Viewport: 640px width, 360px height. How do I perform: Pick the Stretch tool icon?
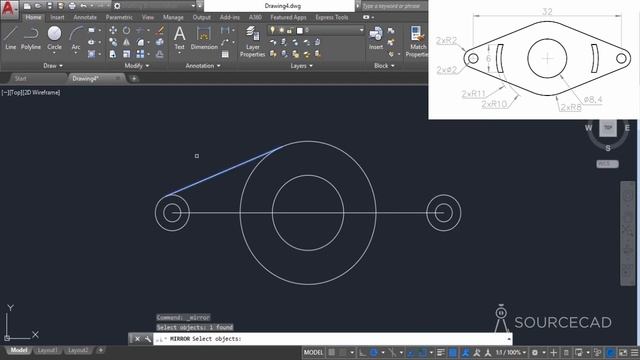click(113, 54)
